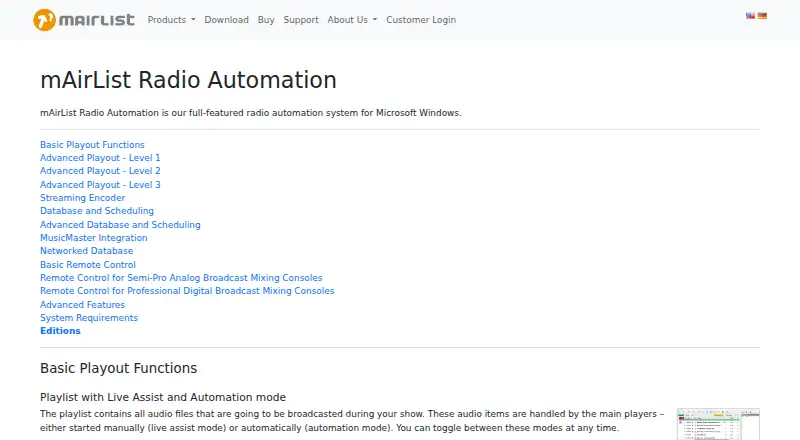
Task: Click the Basic Playout Functions section heading
Action: click(x=118, y=368)
